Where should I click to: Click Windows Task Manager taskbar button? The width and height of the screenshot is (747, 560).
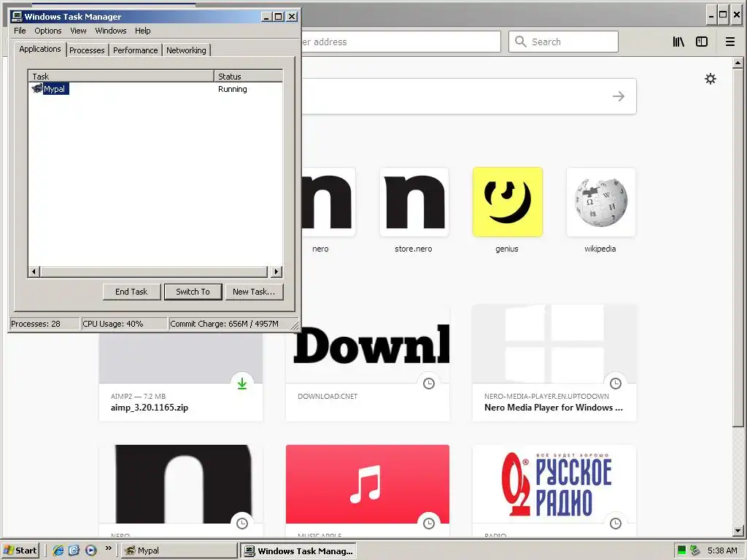298,551
